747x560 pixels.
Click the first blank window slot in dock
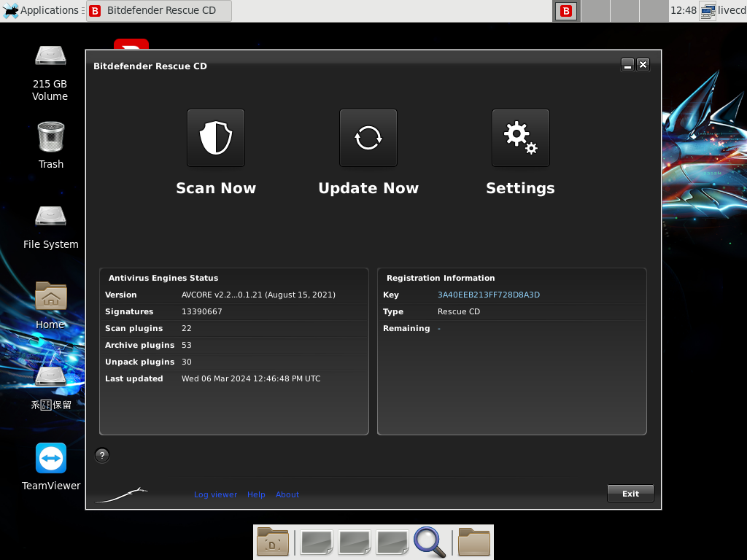[x=317, y=542]
